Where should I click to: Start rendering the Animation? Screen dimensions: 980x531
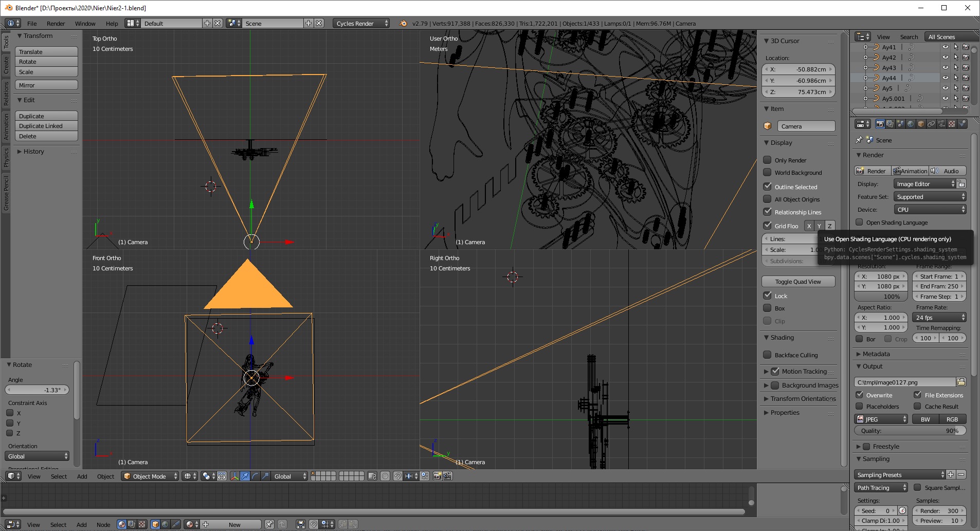[x=910, y=171]
